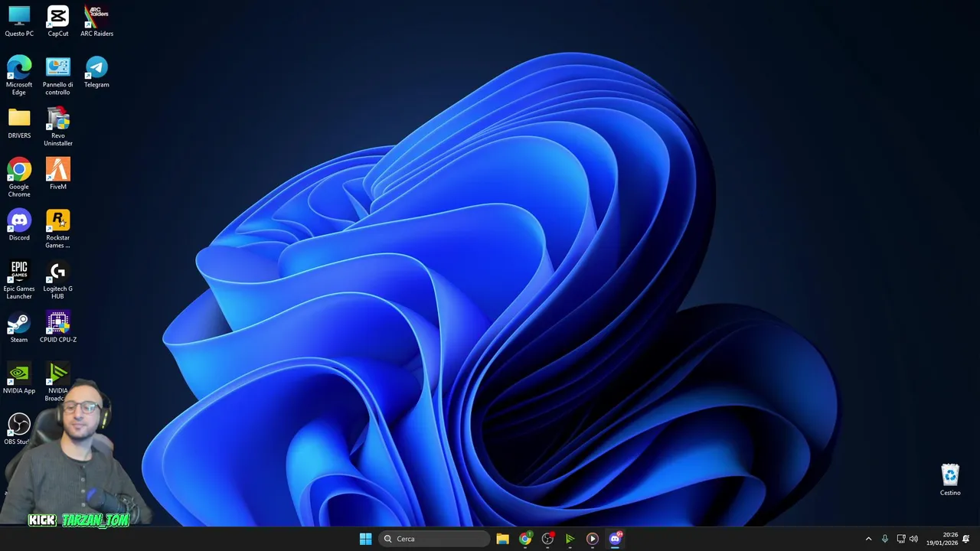Select Google Chrome desktop shortcut
The image size is (980, 551).
tap(19, 178)
